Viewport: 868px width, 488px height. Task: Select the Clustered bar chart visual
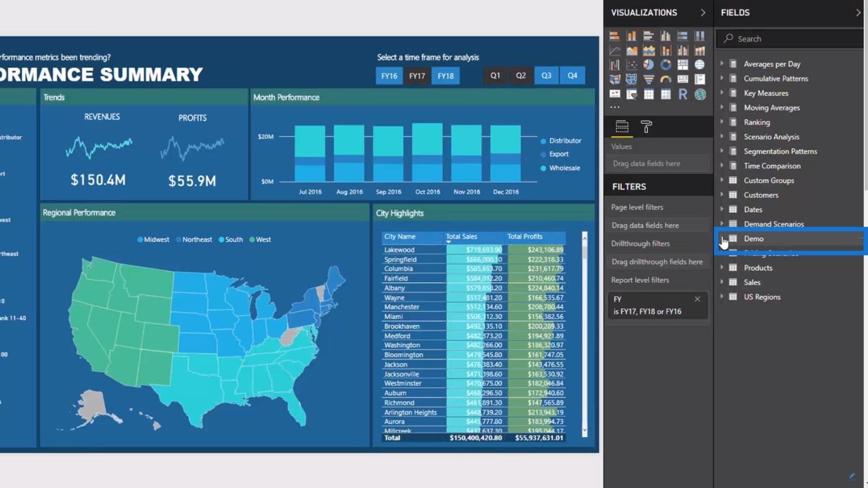point(648,36)
